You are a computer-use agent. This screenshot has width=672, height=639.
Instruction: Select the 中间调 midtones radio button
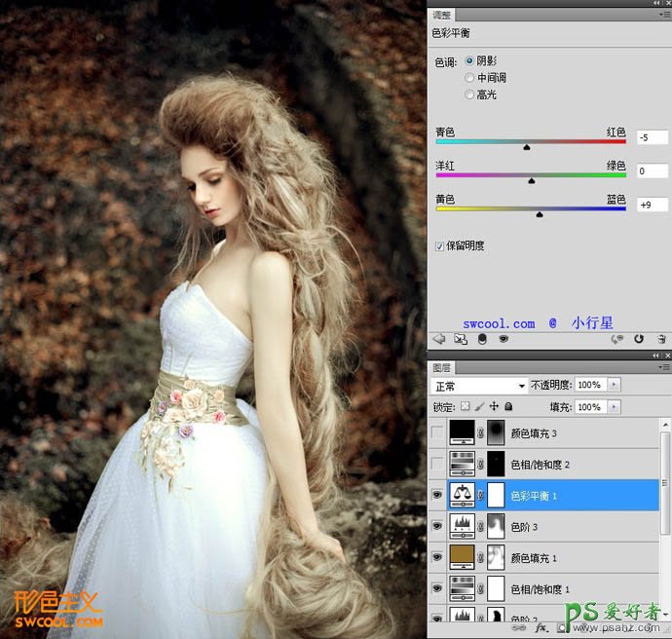point(470,77)
